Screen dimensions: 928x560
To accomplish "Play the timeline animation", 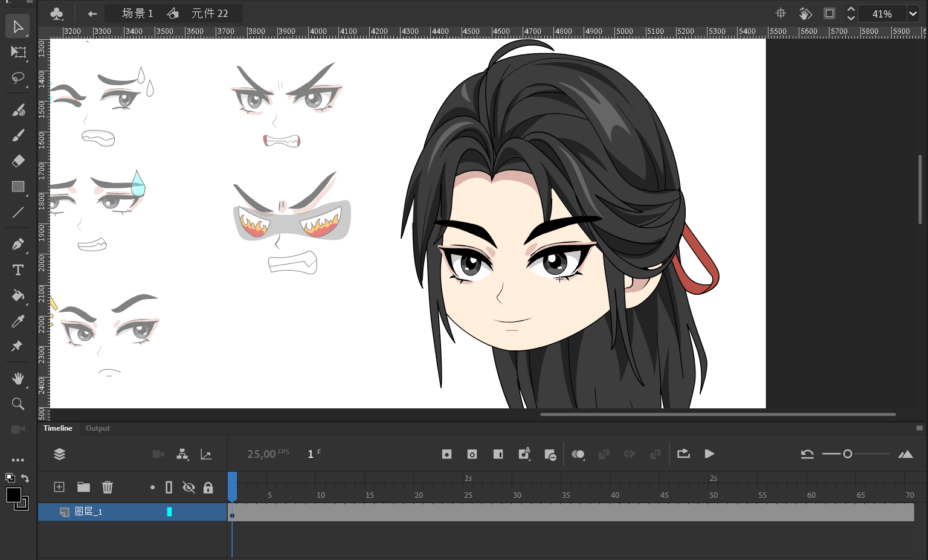I will (x=709, y=454).
